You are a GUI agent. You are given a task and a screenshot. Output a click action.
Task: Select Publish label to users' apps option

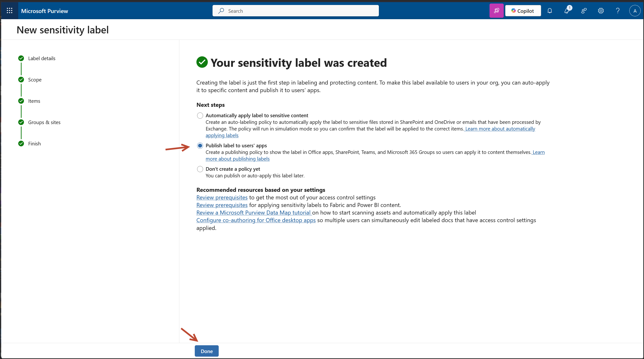(200, 145)
